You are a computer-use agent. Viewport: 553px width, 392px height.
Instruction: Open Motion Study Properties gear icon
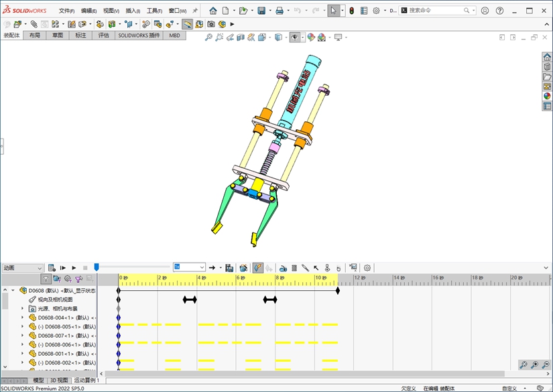pyautogui.click(x=367, y=267)
